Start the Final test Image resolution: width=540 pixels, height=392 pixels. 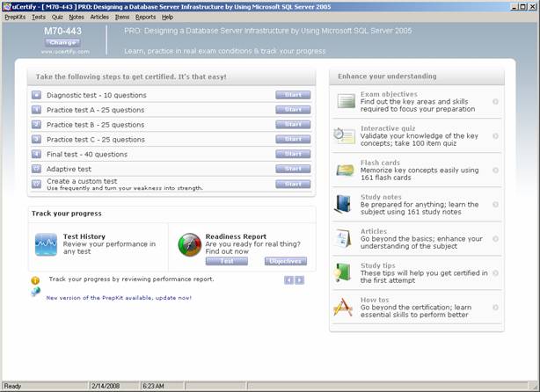pos(293,154)
